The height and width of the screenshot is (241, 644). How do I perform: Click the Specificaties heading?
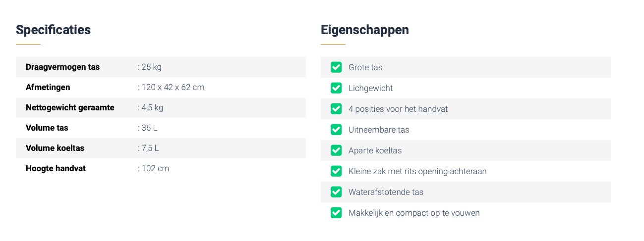click(x=54, y=30)
